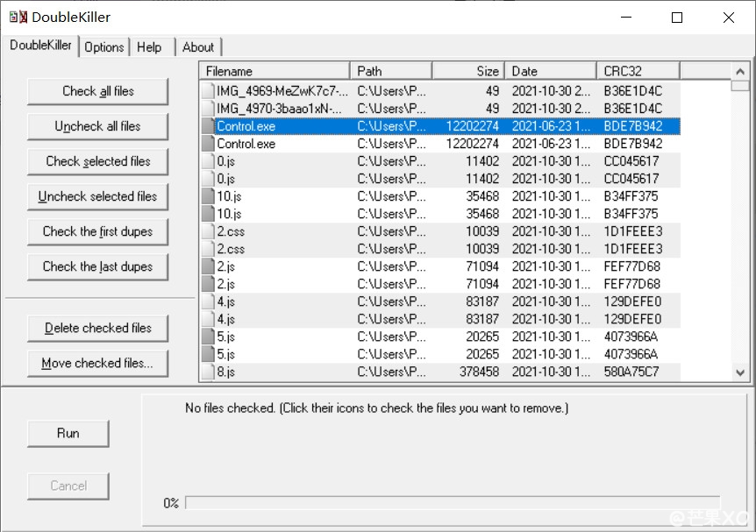Image resolution: width=756 pixels, height=532 pixels.
Task: Click the size 12202274 in unhighlighted Control.exe row
Action: [x=473, y=144]
